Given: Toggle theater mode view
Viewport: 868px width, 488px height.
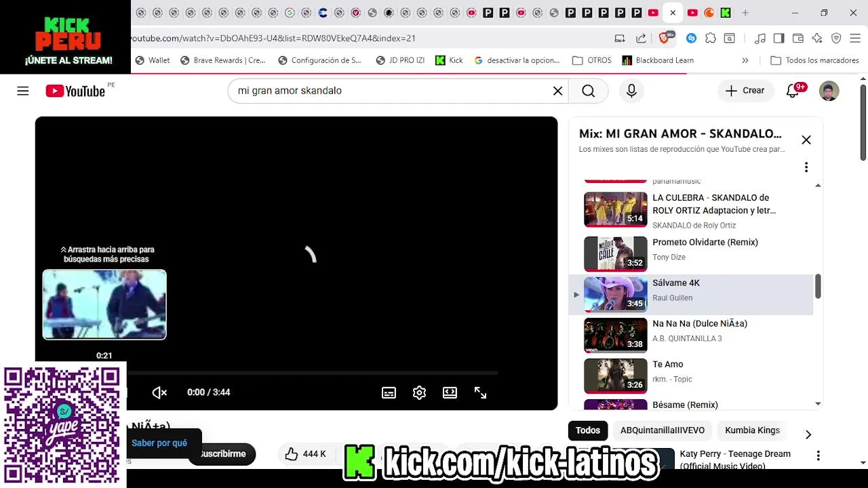Looking at the screenshot, I should [450, 392].
